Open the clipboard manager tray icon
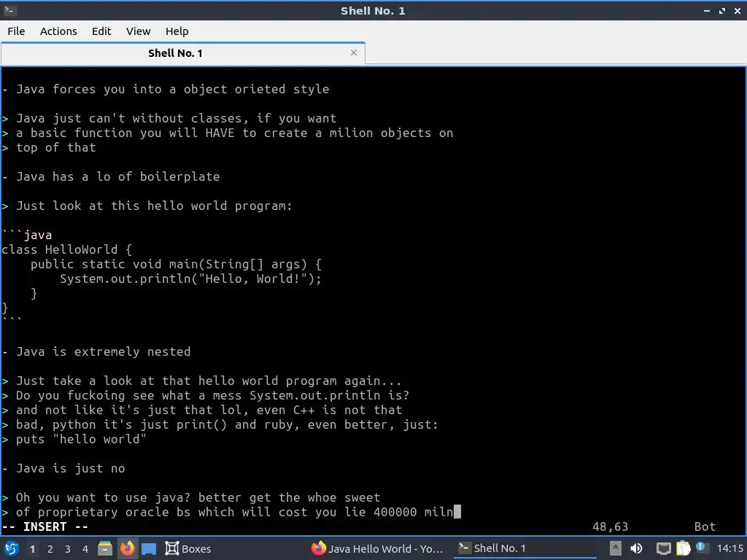The image size is (747, 560). (683, 548)
